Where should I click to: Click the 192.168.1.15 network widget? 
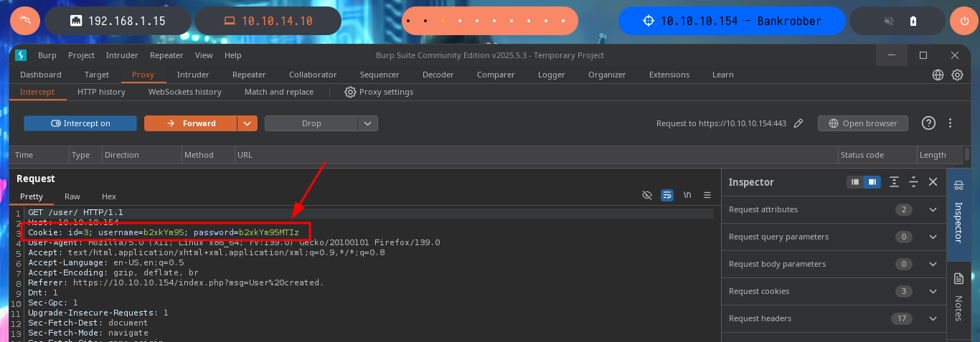click(118, 21)
